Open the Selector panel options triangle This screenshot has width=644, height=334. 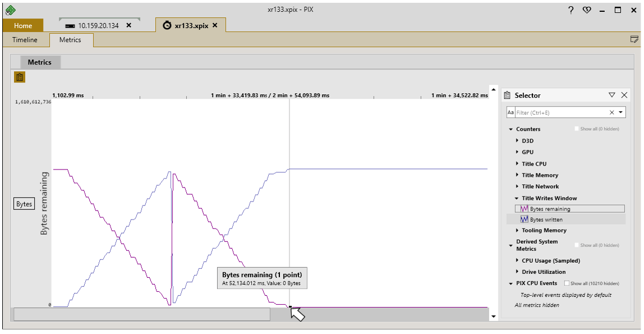pyautogui.click(x=612, y=95)
